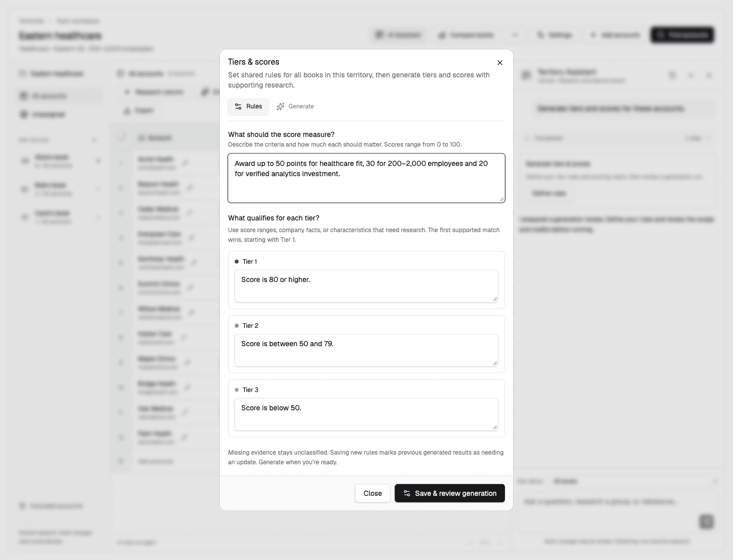Close the Tiers & scores dialog with X
Viewport: 733px width, 560px height.
[500, 63]
